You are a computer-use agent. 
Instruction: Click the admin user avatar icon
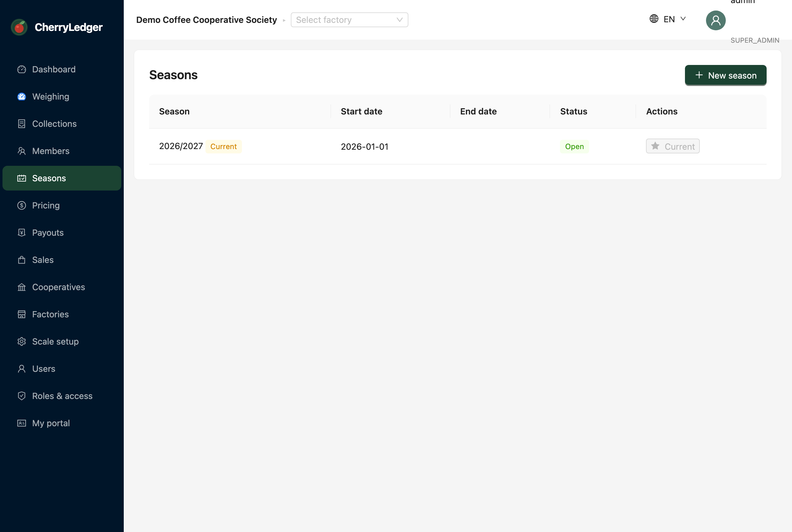tap(716, 20)
